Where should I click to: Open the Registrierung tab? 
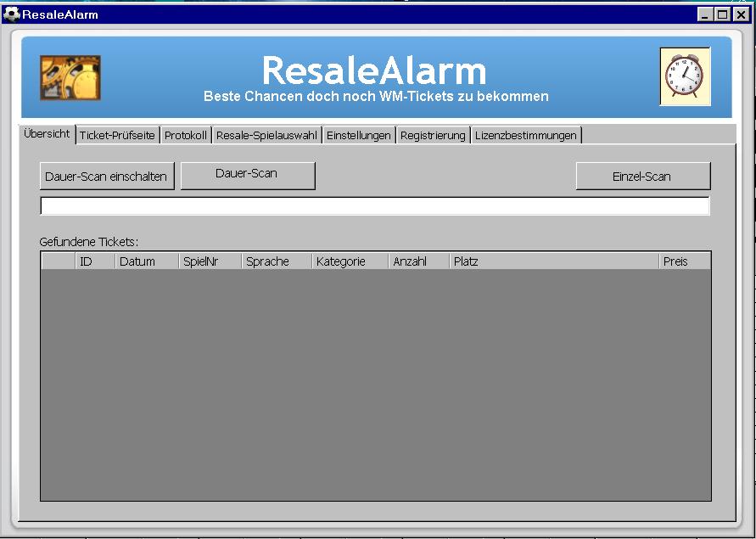[433, 136]
